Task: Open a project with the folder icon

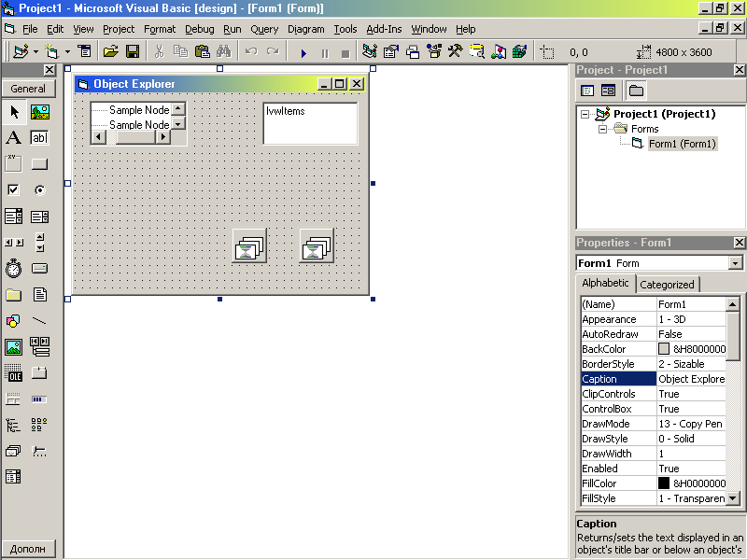Action: tap(110, 51)
